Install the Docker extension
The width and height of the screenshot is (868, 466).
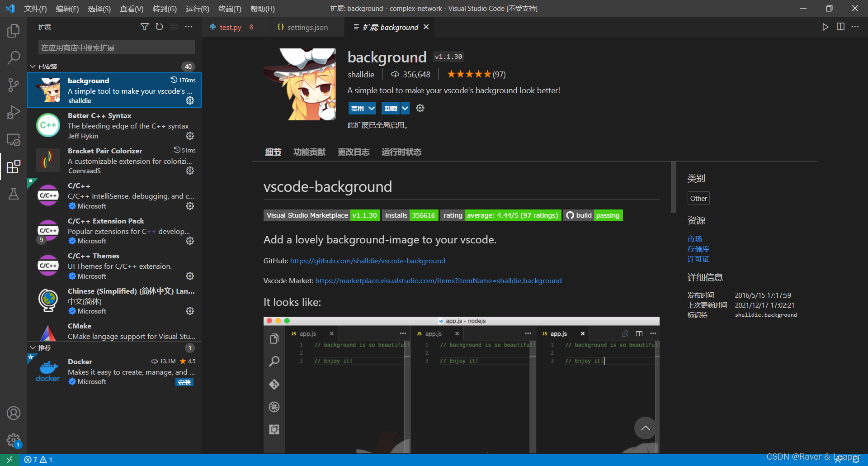pos(184,382)
